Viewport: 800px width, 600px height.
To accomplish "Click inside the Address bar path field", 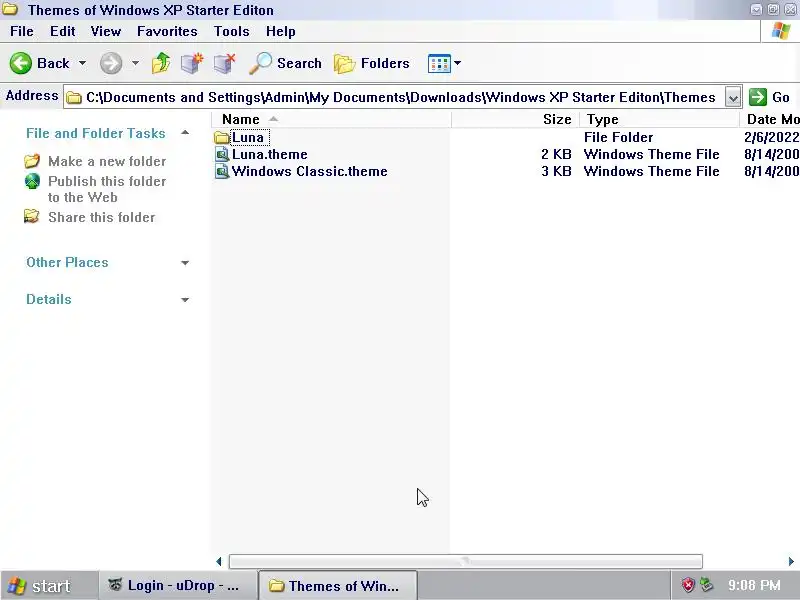I will pyautogui.click(x=395, y=97).
